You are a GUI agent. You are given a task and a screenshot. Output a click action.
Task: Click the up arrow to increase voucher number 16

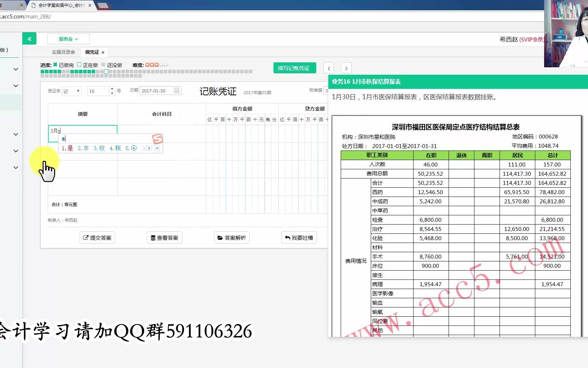coord(112,89)
